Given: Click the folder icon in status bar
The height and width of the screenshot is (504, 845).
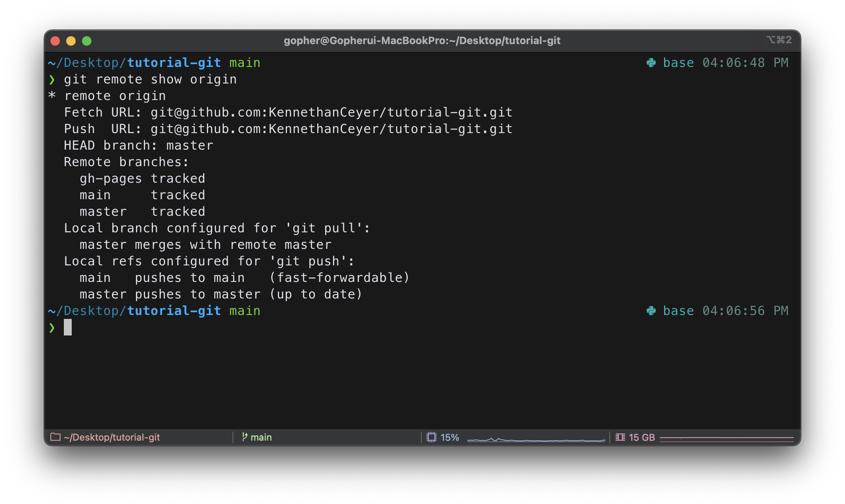Looking at the screenshot, I should pyautogui.click(x=55, y=437).
